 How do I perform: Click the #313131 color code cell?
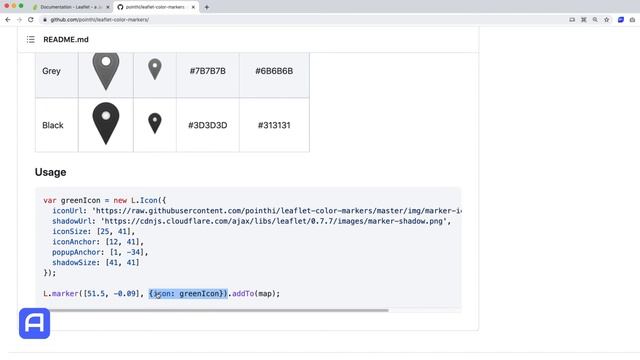[x=274, y=125]
